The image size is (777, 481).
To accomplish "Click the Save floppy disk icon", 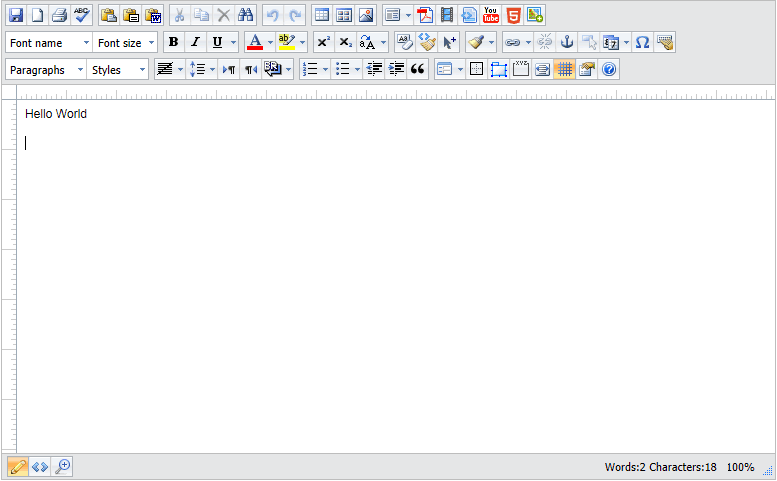I will click(x=16, y=15).
